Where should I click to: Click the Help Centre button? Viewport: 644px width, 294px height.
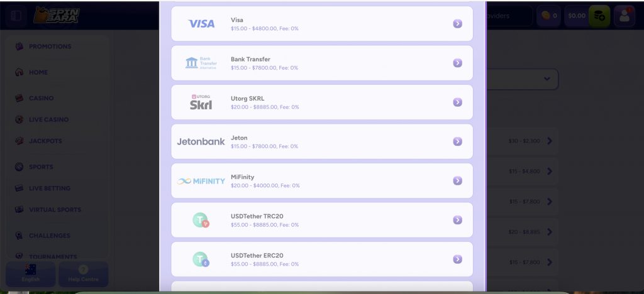click(83, 274)
